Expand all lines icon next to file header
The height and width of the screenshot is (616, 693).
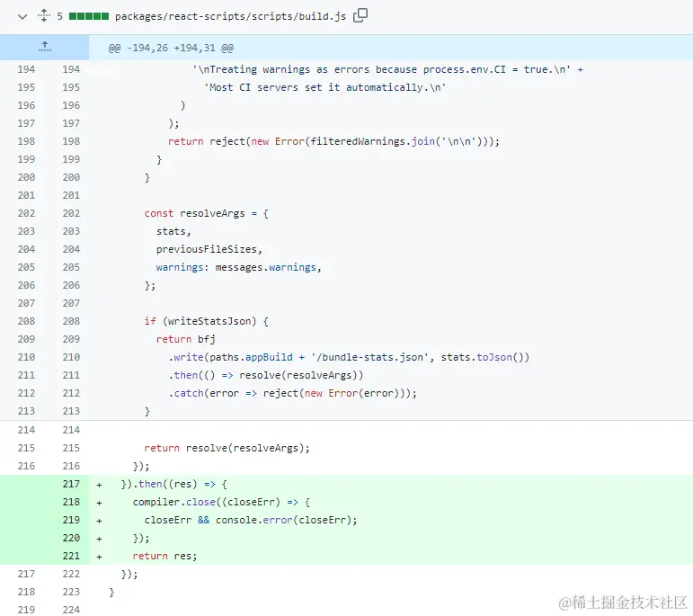(x=44, y=15)
